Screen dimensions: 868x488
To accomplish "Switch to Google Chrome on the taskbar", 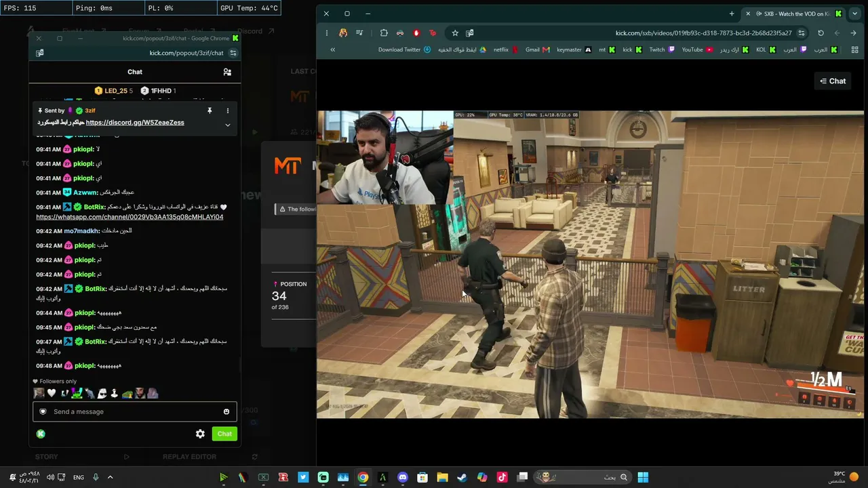I will [363, 477].
